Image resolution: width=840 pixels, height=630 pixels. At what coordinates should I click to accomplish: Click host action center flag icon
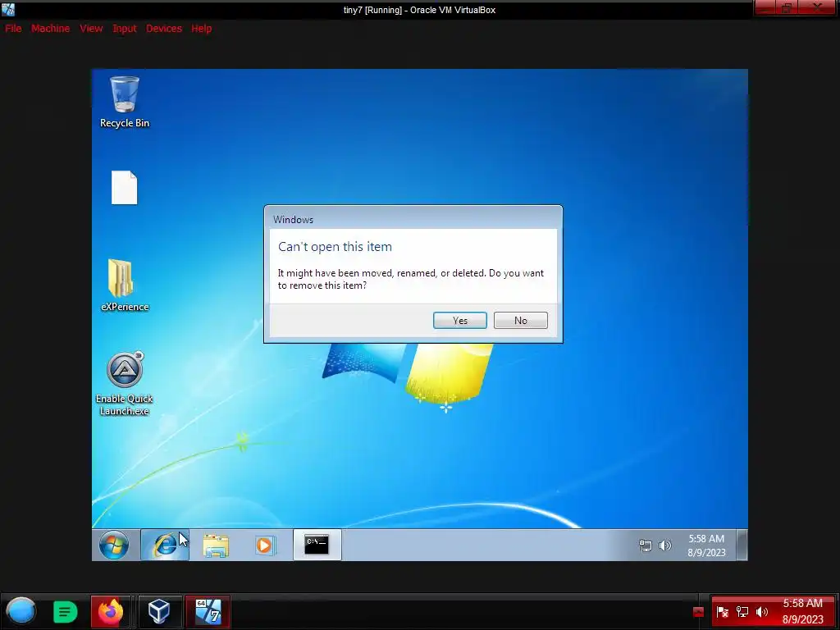click(722, 612)
